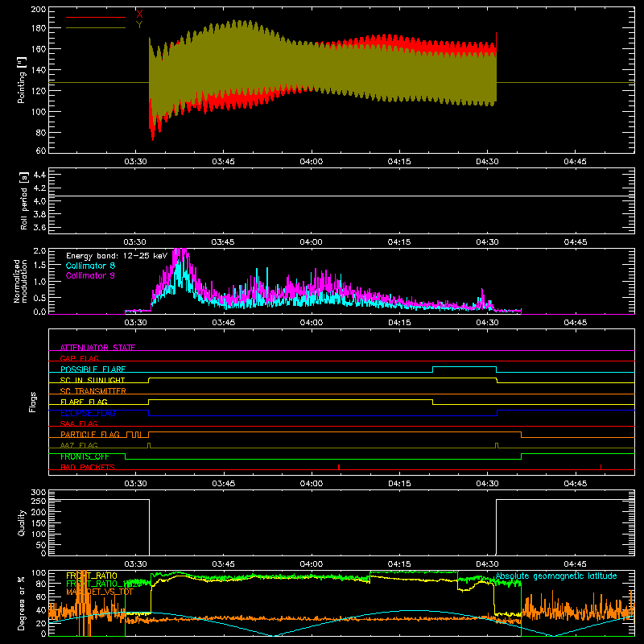The height and width of the screenshot is (644, 644).
Task: Click the 'Collimator 9' legend entry
Action: pos(90,275)
